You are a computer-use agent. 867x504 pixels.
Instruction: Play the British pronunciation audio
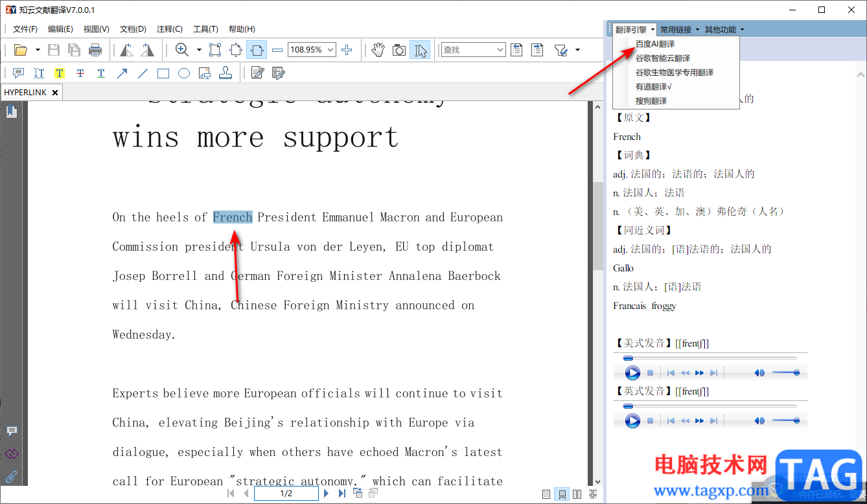(x=632, y=421)
